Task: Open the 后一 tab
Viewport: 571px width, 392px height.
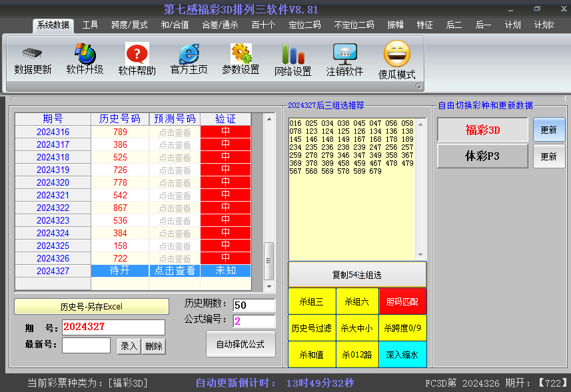Action: pyautogui.click(x=483, y=25)
